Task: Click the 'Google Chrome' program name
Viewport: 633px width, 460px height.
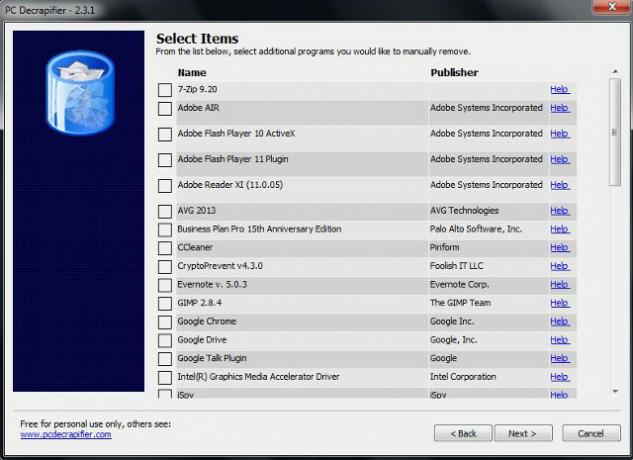Action: pyautogui.click(x=207, y=321)
